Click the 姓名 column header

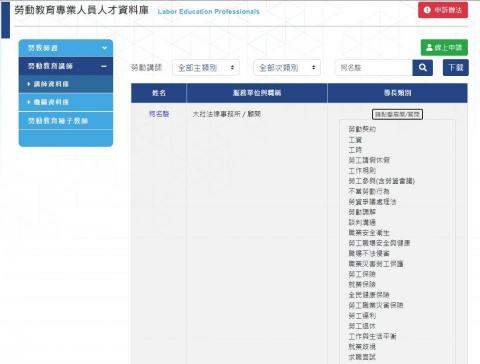click(x=159, y=93)
